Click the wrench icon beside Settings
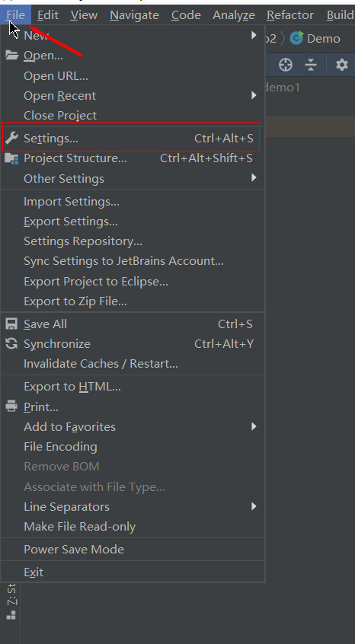This screenshot has height=644, width=355. (11, 139)
